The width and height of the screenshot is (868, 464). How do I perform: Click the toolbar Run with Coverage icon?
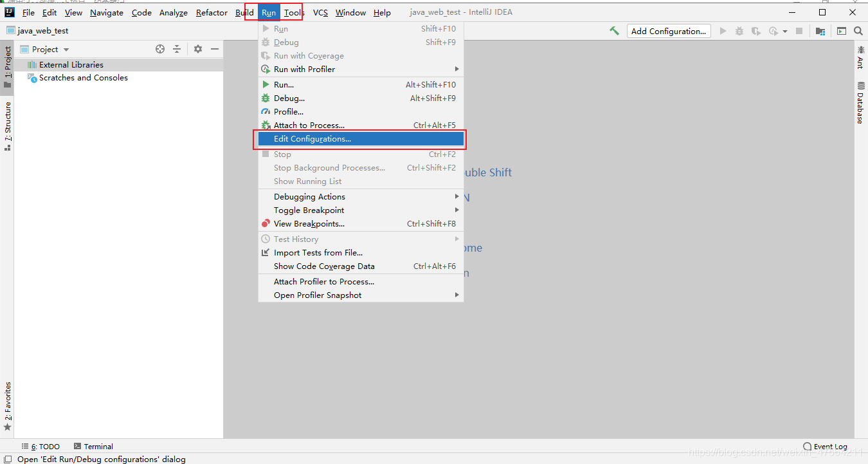756,31
